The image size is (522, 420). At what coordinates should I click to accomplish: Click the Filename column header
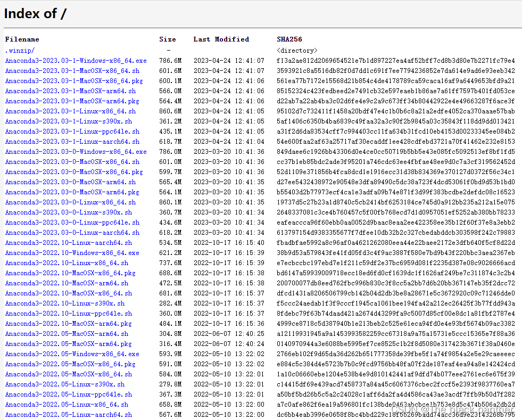(22, 39)
